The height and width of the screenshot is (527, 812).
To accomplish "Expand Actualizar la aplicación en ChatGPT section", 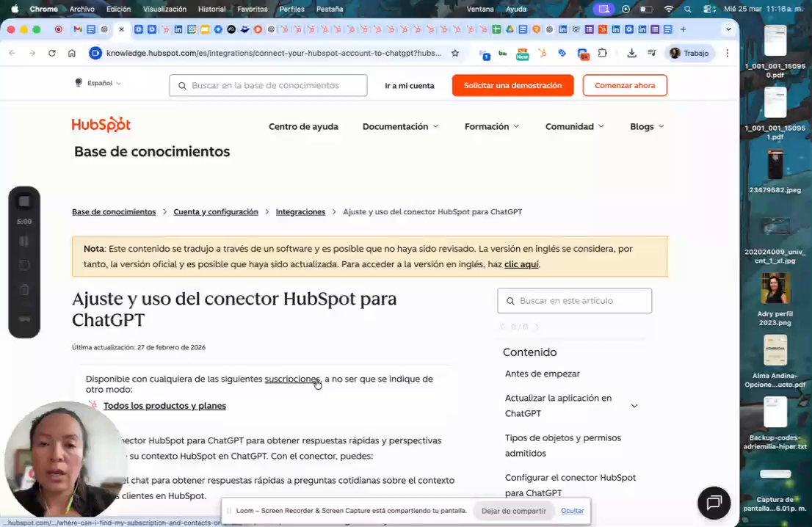I will (634, 406).
